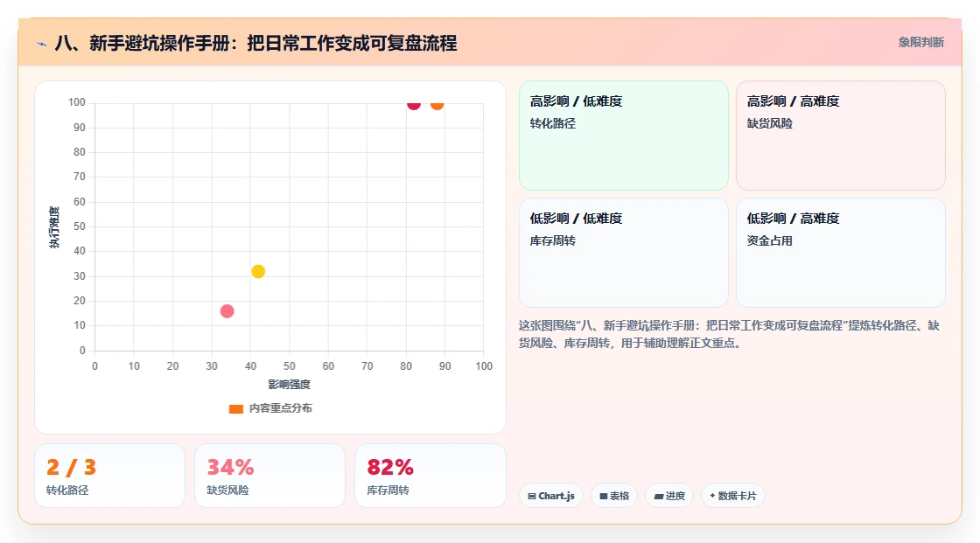Click the icon in the Chart.js chip
Viewport: 980px width, 543px height.
click(532, 496)
